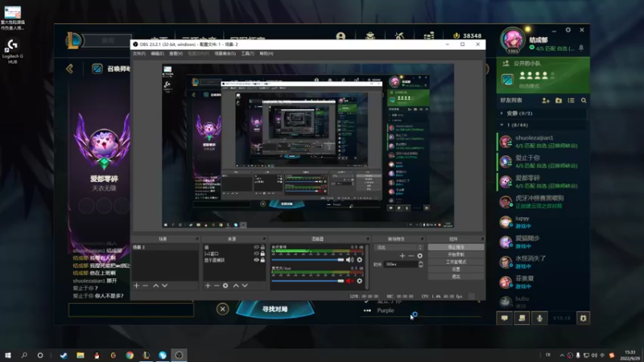This screenshot has width=644, height=362.
Task: Click microphone icon at bottom of friends panel
Action: (x=539, y=318)
